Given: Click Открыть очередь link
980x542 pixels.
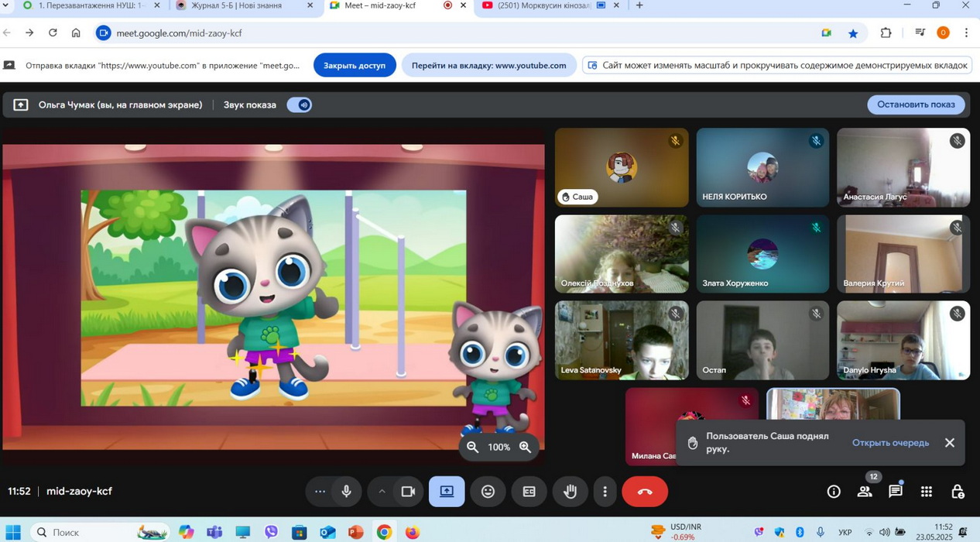Looking at the screenshot, I should (890, 443).
